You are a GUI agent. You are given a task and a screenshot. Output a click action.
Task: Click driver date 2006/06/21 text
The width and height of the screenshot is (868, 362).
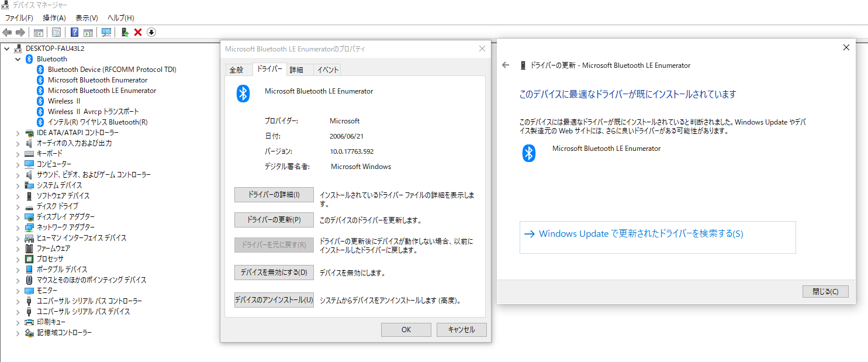pos(347,136)
